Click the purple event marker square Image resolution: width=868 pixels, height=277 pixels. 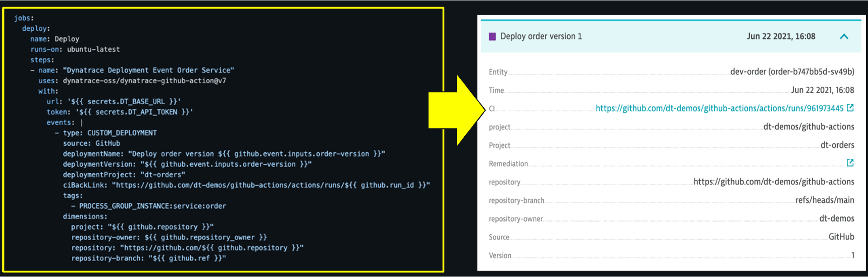click(x=492, y=37)
